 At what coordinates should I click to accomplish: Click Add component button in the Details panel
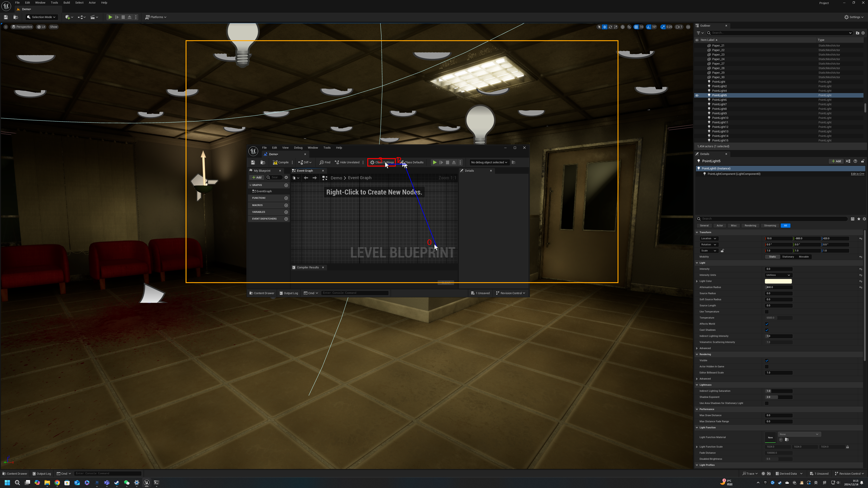(836, 161)
